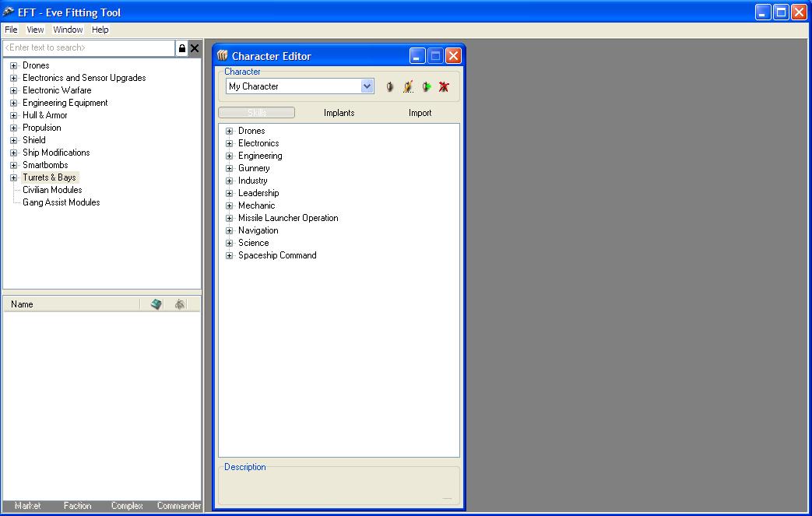The height and width of the screenshot is (516, 812).
Task: Select the Faction filter at bottom
Action: pos(77,506)
